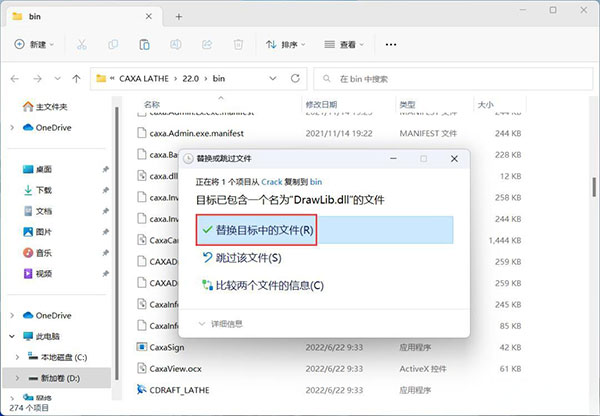Sort by Type (类型) column header

pos(407,104)
